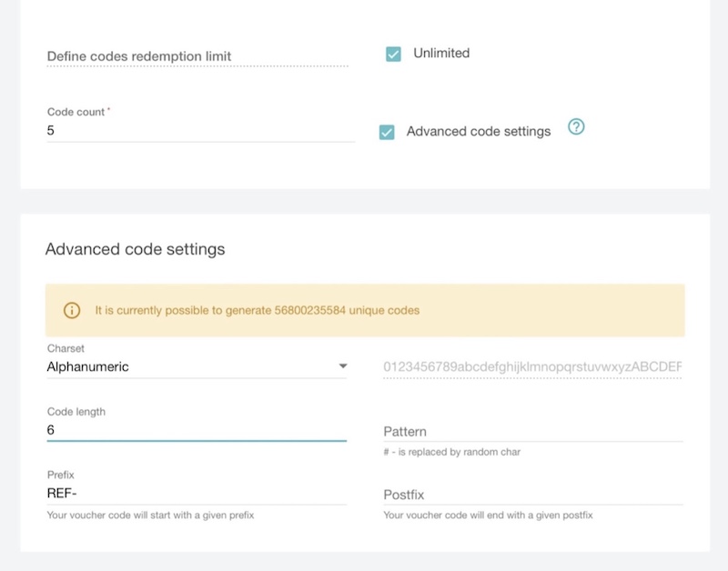Click the random char pattern hint text
This screenshot has width=728, height=571.
tap(452, 452)
